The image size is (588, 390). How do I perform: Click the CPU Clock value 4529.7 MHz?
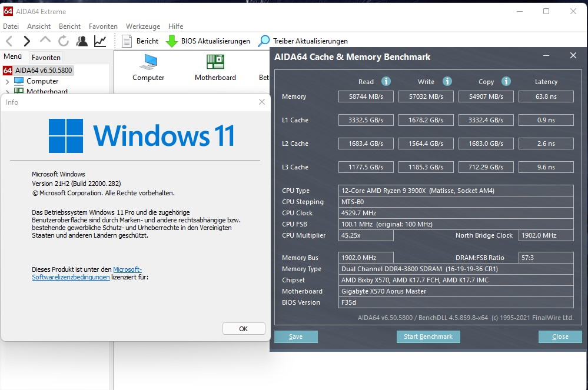[456, 213]
